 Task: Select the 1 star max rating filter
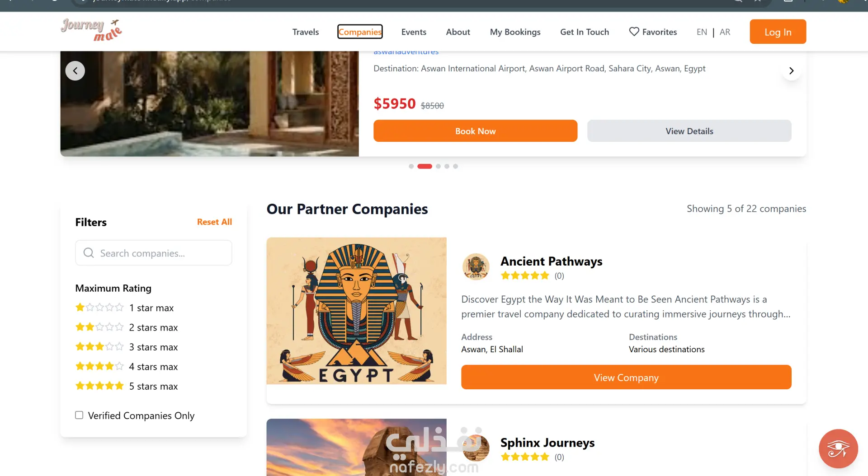(124, 308)
